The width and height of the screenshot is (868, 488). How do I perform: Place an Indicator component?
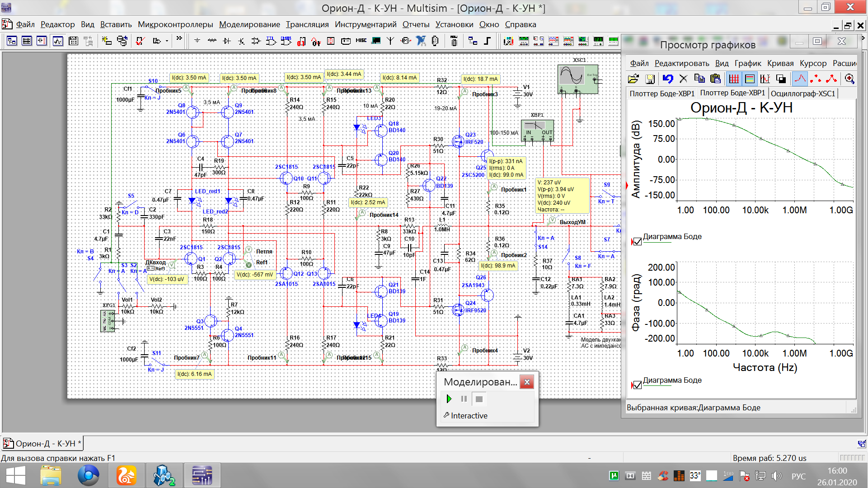click(x=331, y=41)
